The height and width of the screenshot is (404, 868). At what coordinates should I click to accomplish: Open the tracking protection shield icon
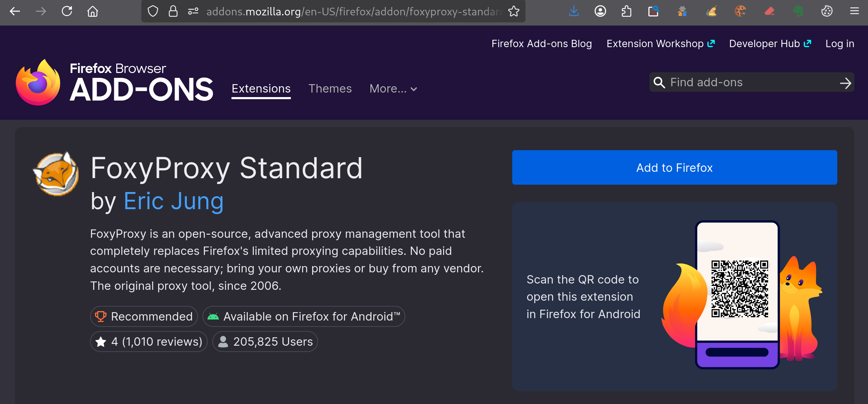click(153, 12)
